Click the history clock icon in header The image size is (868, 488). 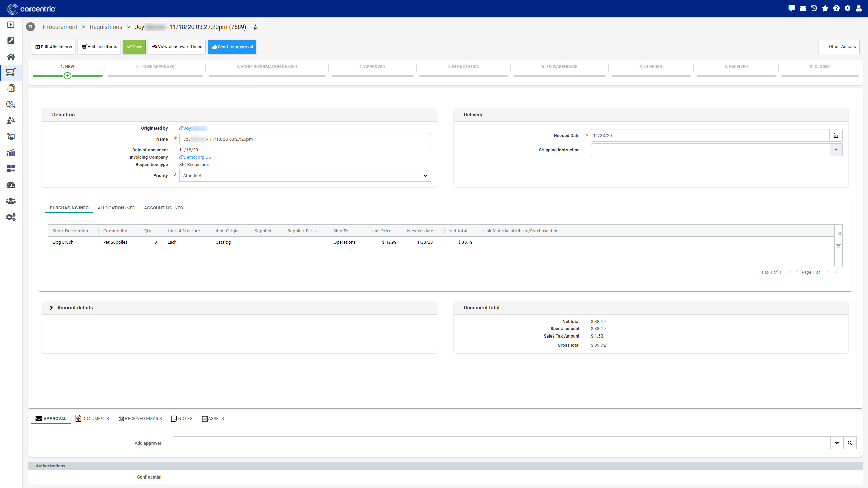coord(814,8)
